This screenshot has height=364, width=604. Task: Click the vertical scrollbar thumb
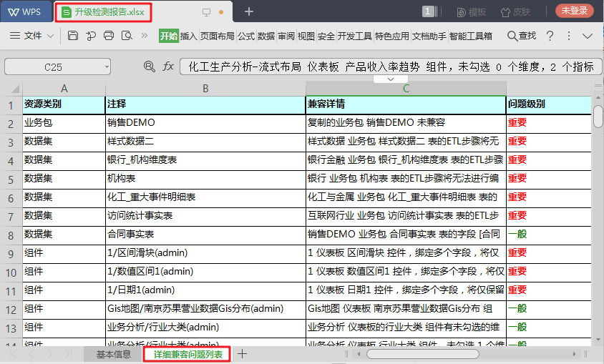coord(598,117)
